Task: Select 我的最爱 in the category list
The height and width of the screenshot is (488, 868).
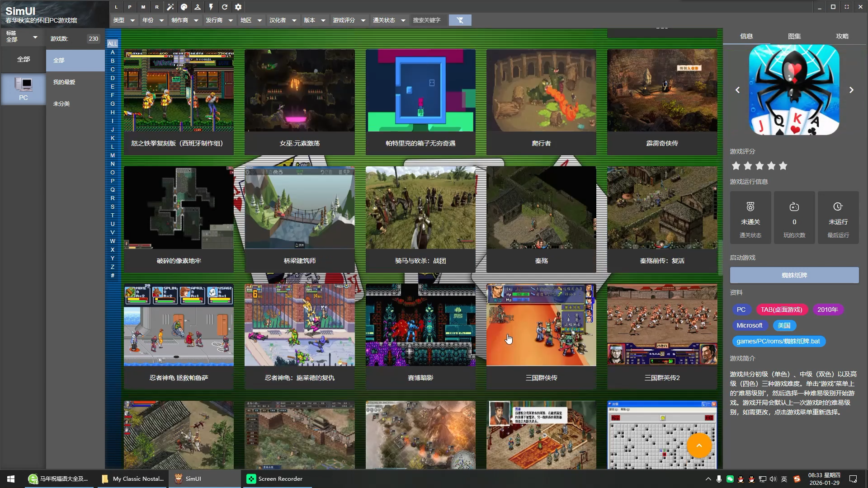Action: 64,82
